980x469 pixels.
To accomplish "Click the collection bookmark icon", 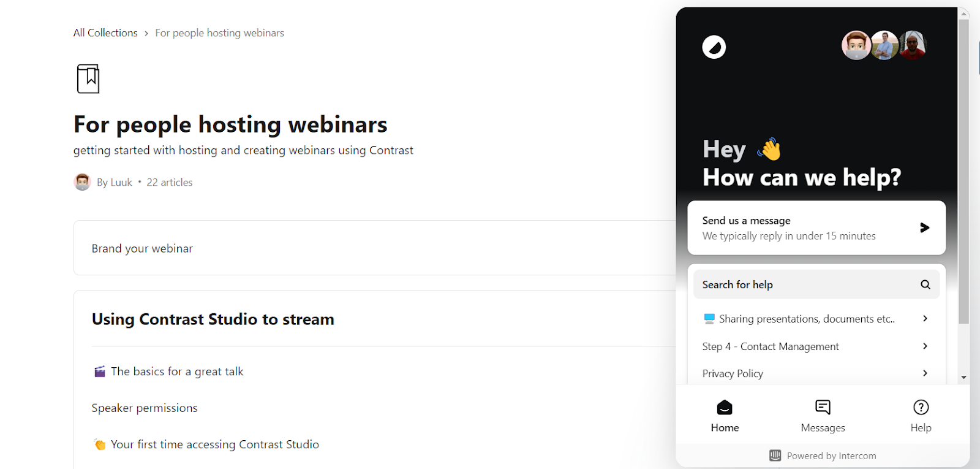I will coord(88,78).
